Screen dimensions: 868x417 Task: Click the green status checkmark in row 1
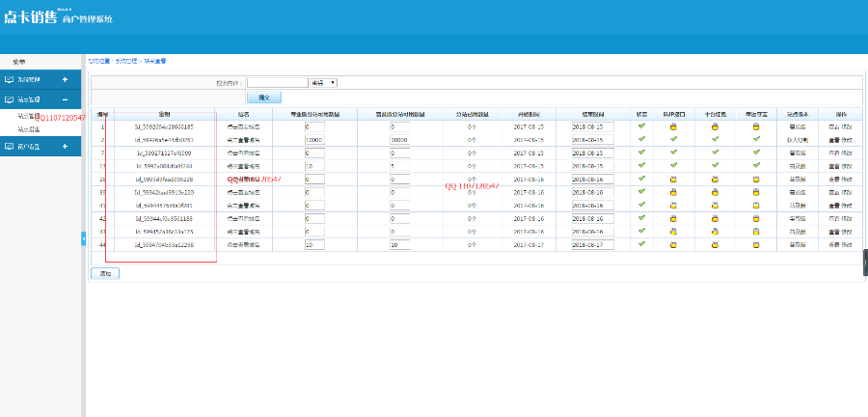pyautogui.click(x=641, y=125)
